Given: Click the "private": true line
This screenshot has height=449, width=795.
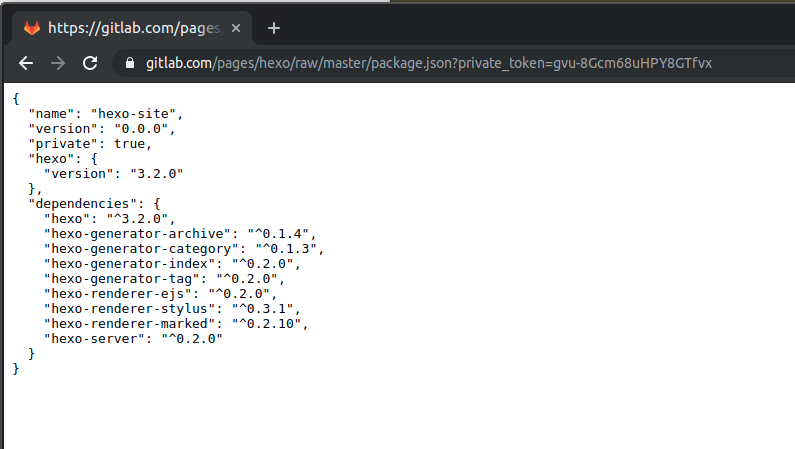Looking at the screenshot, I should pos(92,143).
